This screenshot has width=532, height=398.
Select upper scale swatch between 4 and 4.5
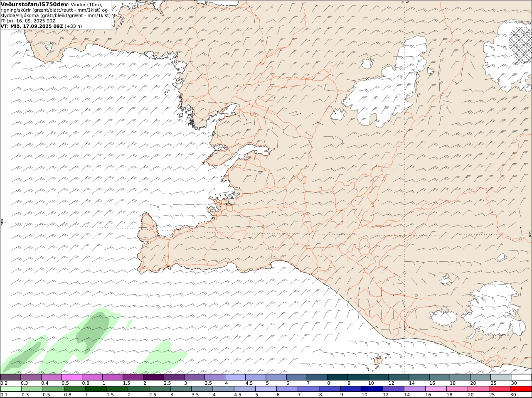[235, 377]
